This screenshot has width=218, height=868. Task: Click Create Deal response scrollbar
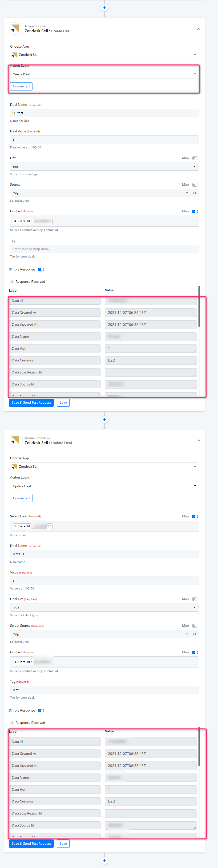pyautogui.click(x=199, y=306)
